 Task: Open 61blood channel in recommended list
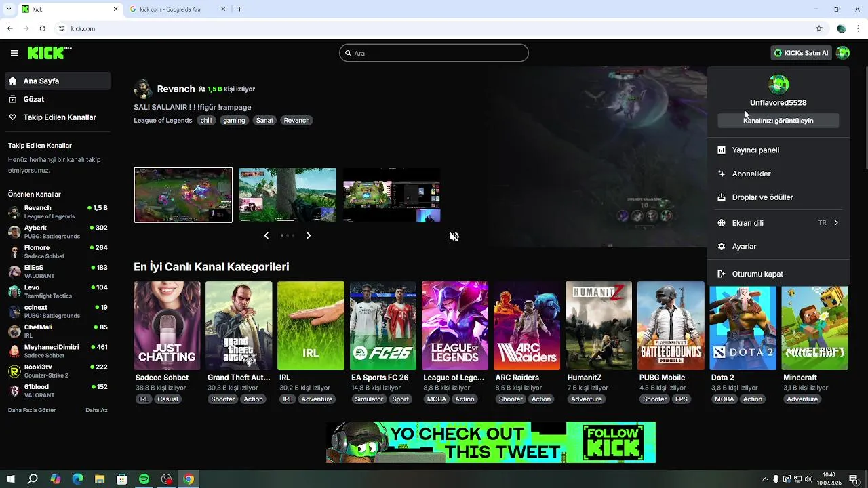[58, 390]
